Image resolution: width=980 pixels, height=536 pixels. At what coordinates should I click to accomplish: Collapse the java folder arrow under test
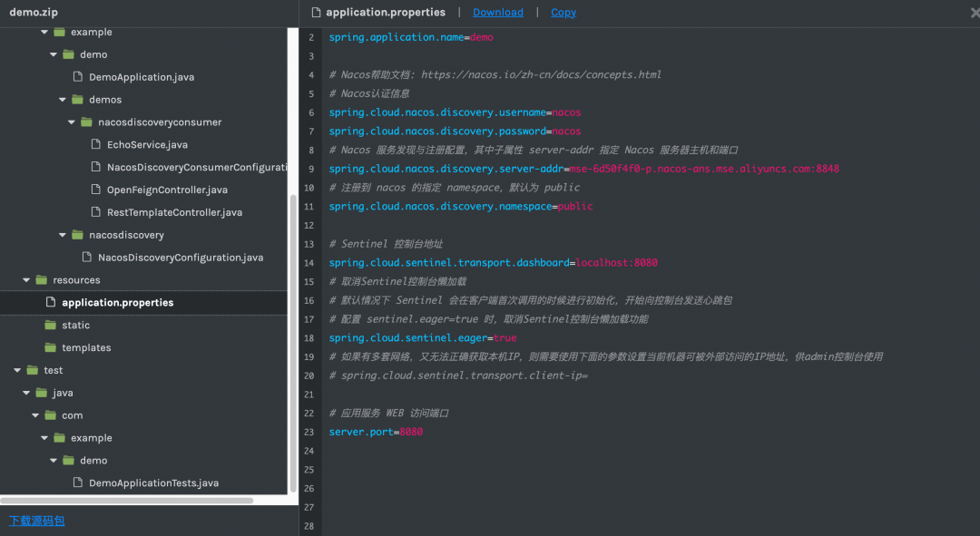point(26,393)
